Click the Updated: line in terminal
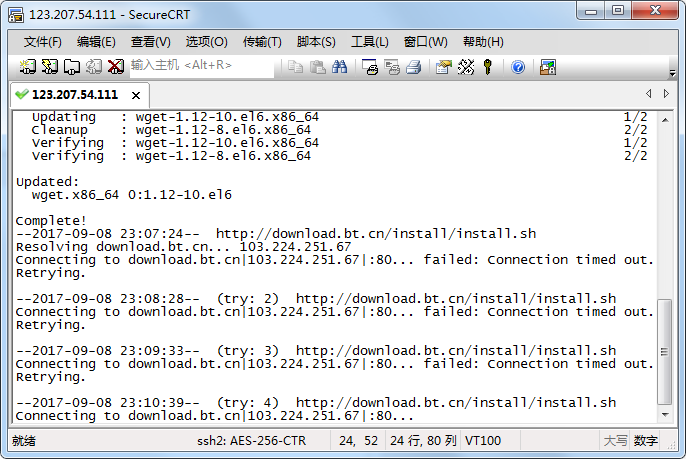 (x=47, y=182)
